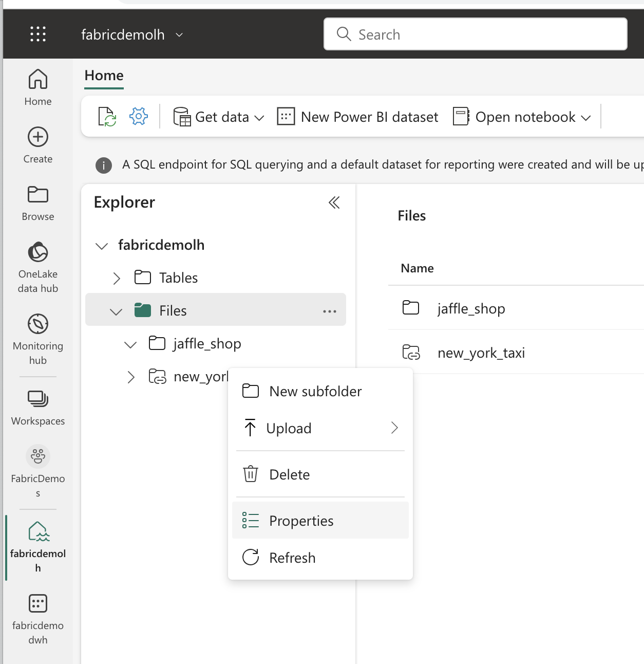This screenshot has height=664, width=644.
Task: Select the fabricdemodwh warehouse in sidebar
Action: [x=37, y=603]
